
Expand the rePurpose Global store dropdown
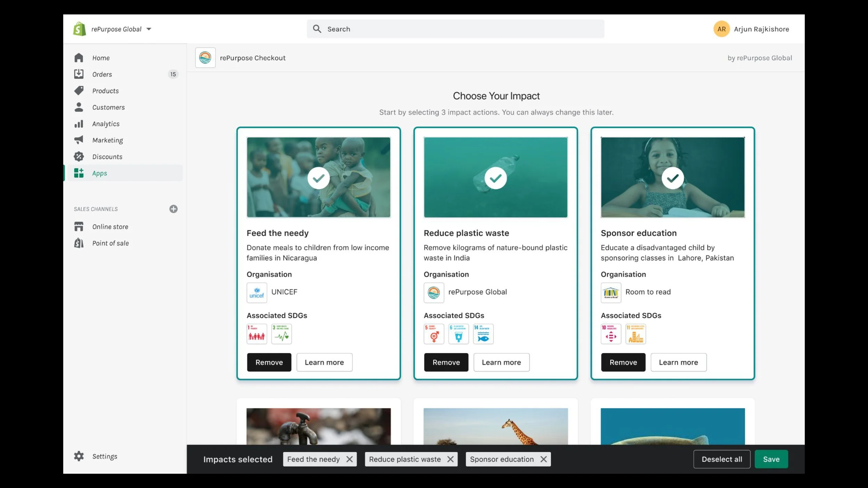[x=149, y=29]
